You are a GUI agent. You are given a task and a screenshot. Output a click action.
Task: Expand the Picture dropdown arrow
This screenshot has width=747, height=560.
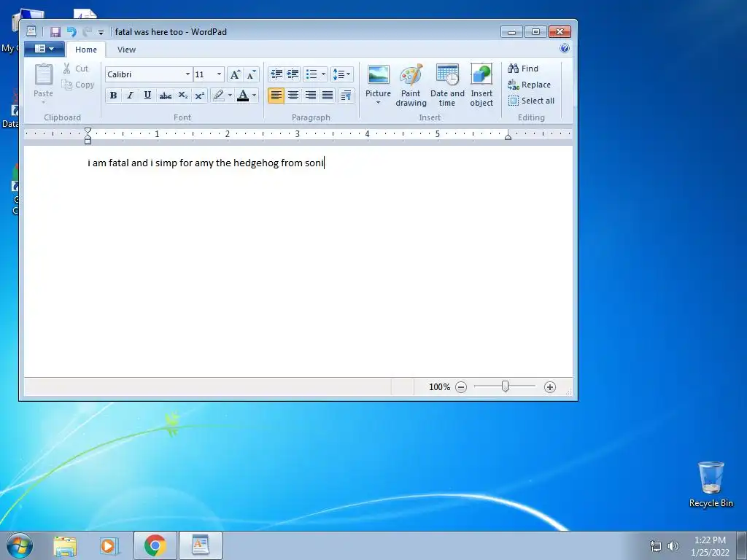click(379, 103)
